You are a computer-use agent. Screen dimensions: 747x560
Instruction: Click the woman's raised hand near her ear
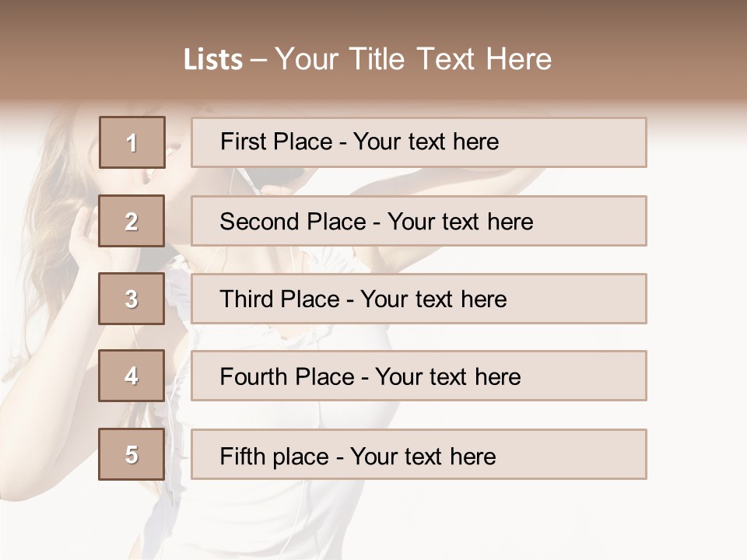(x=84, y=233)
